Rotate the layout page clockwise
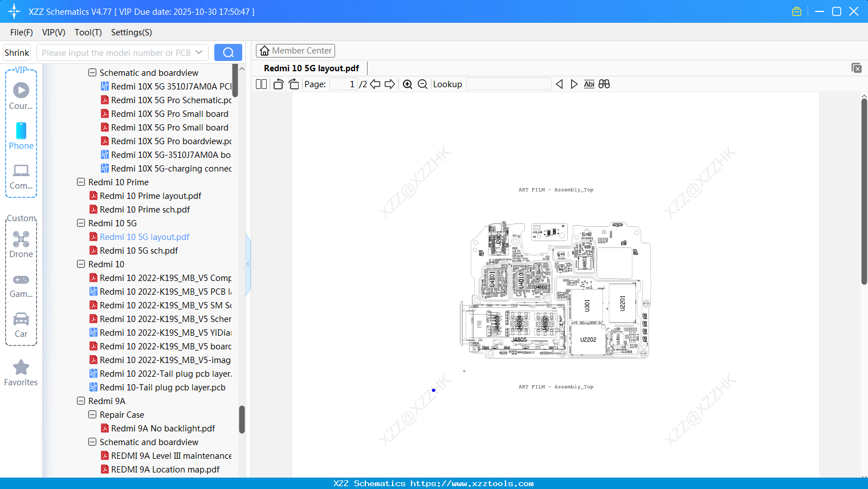 (x=293, y=84)
